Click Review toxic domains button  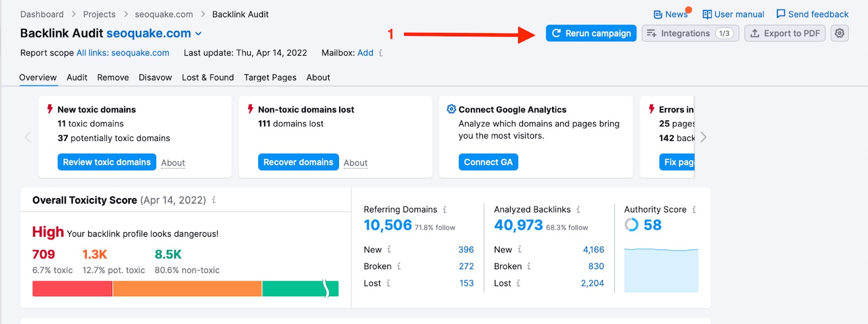(107, 162)
